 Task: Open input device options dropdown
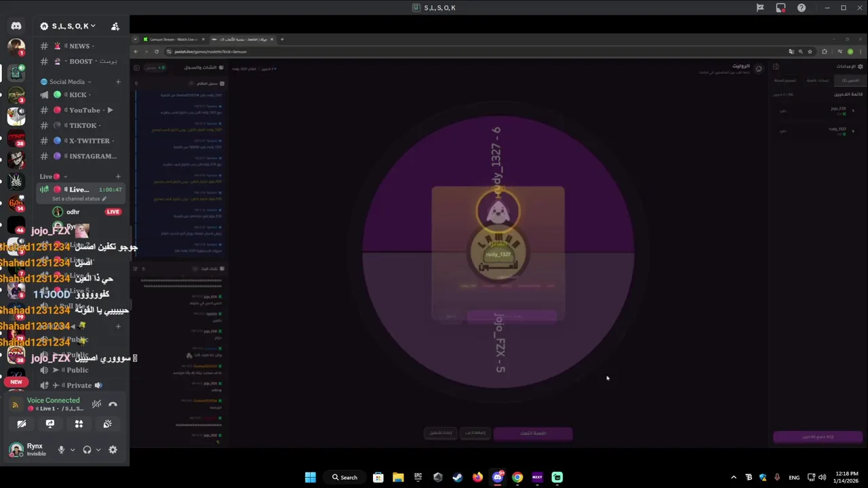(x=73, y=449)
